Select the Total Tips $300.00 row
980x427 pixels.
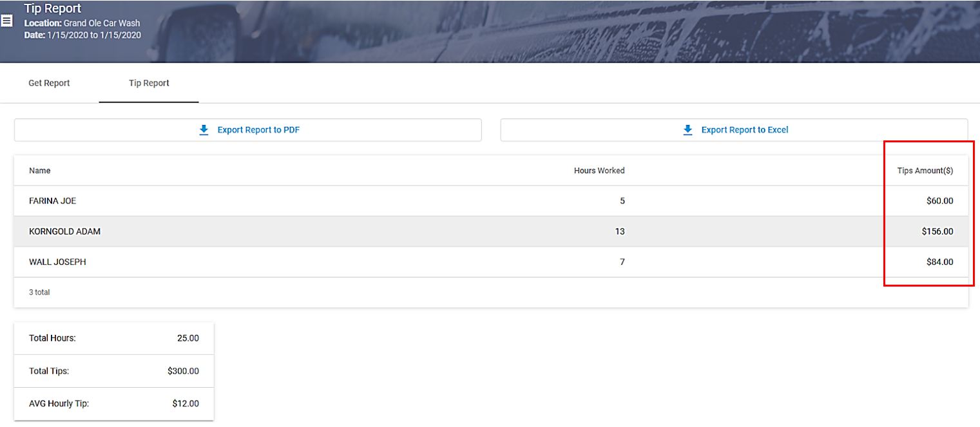113,371
